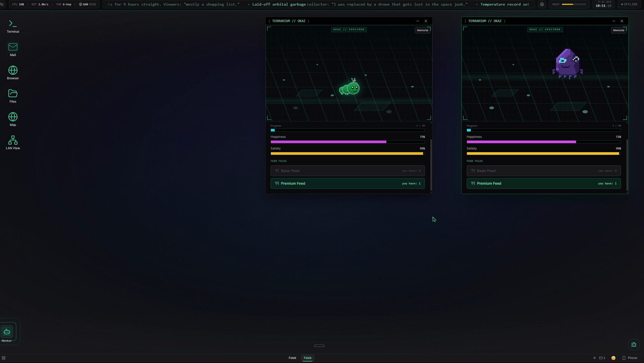Select Basic Feed in the left Terrarium
Screen dimensions: 644x363
(x=348, y=171)
